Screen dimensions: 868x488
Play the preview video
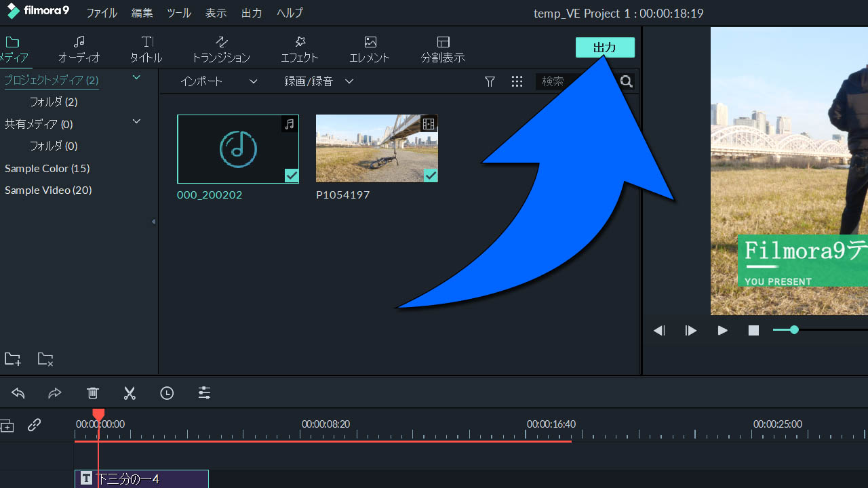coord(723,331)
